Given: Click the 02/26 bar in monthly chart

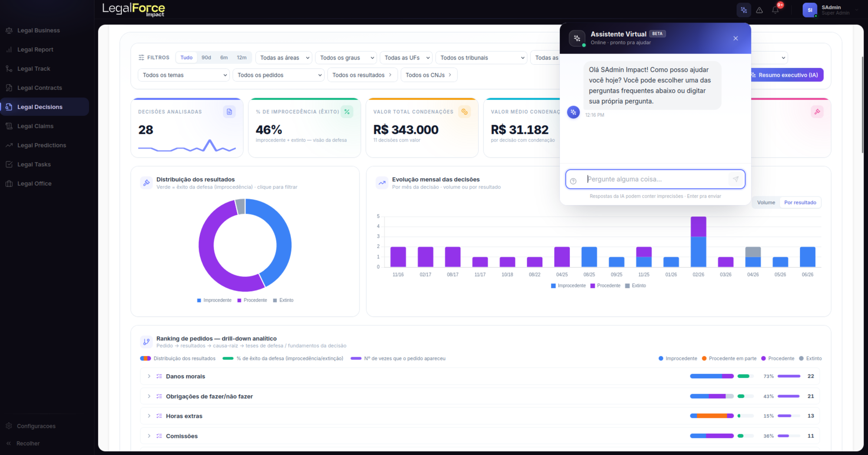Looking at the screenshot, I should (x=698, y=242).
